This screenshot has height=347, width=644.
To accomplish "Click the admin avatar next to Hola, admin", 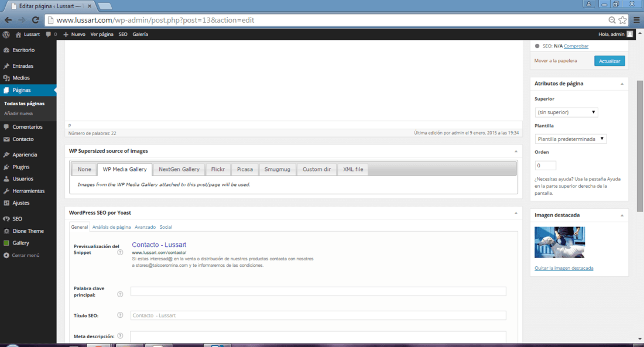I will tap(629, 35).
